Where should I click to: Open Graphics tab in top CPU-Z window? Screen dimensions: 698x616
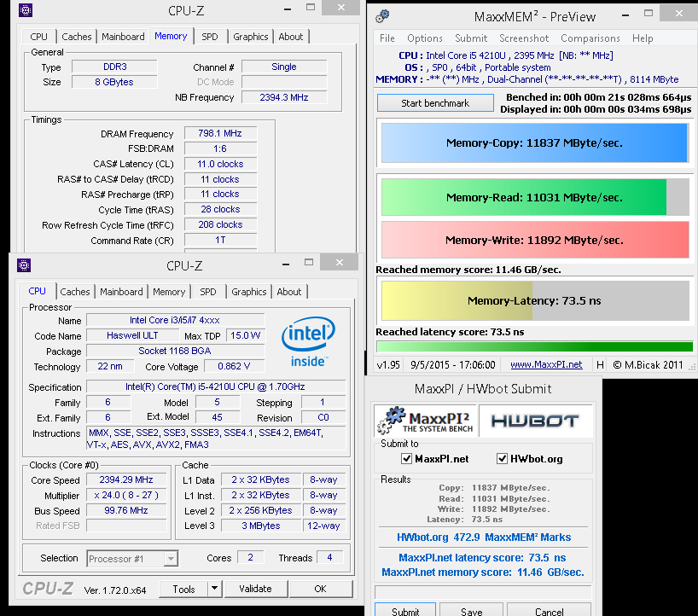coord(251,37)
